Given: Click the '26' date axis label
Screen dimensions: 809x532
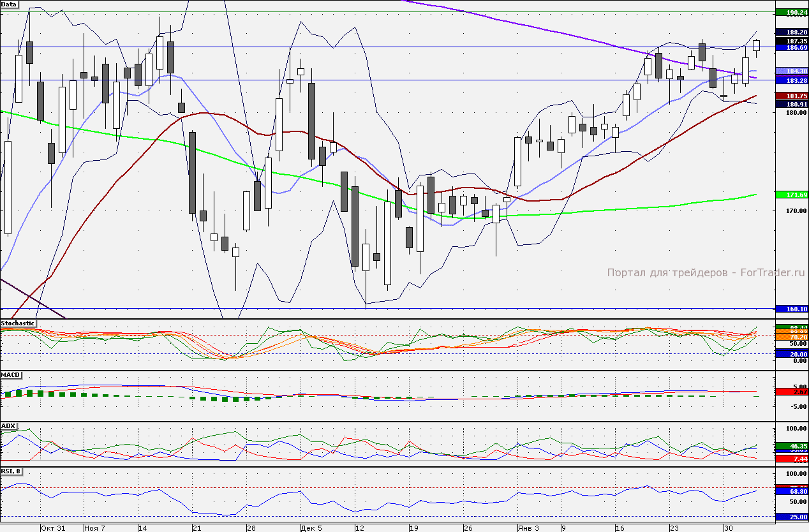Looking at the screenshot, I should [468, 528].
